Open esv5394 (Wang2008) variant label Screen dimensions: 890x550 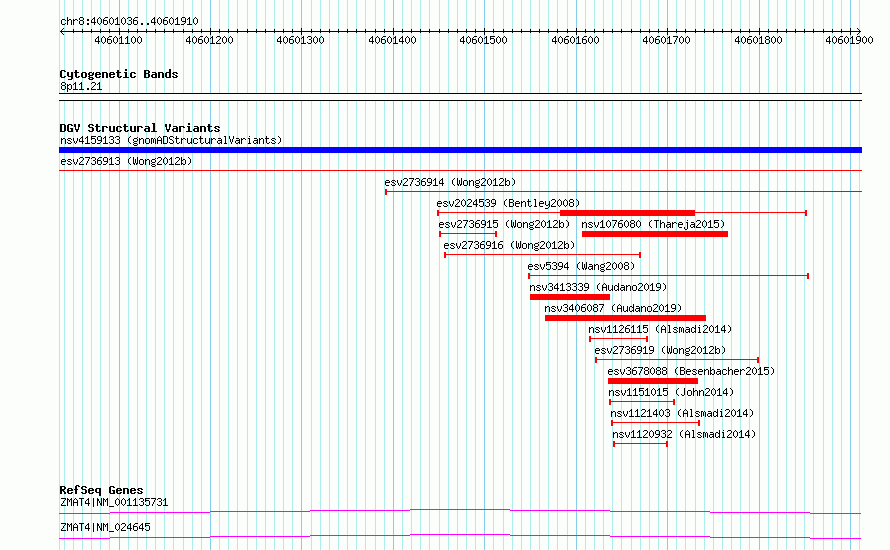click(x=581, y=266)
